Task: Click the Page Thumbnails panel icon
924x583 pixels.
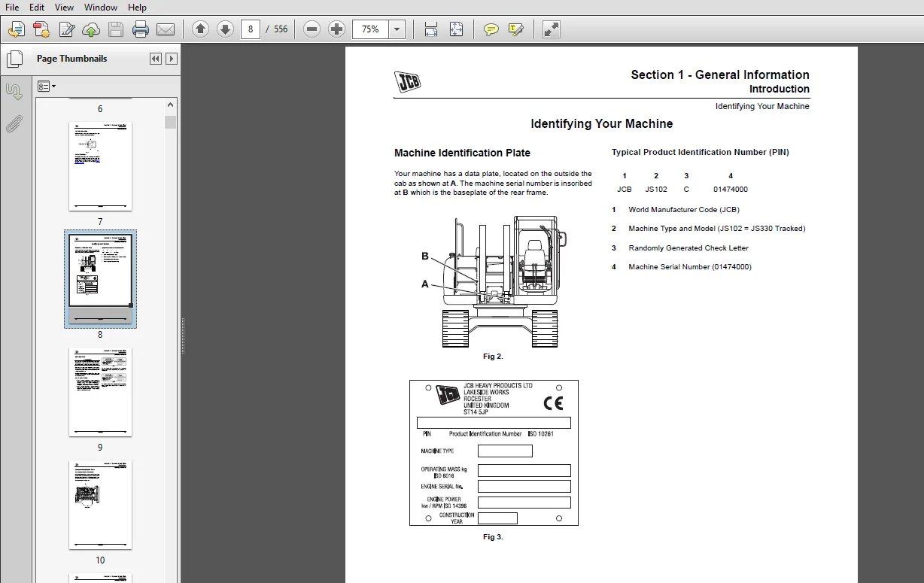Action: [14, 59]
